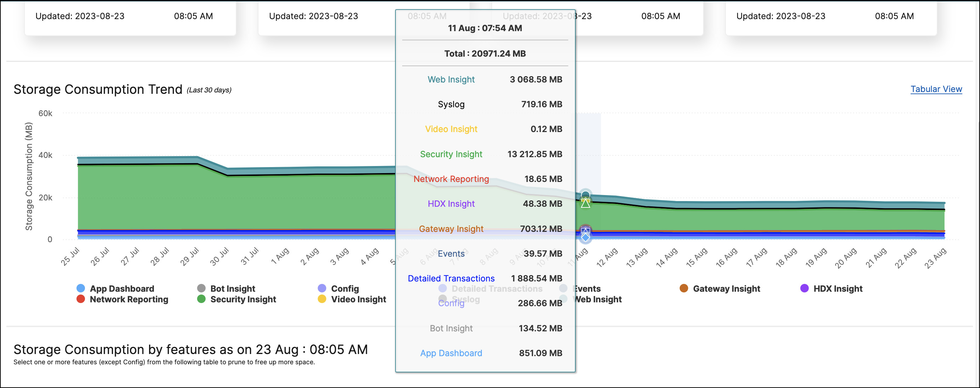Toggle Gateway Insight legend series

[720, 288]
